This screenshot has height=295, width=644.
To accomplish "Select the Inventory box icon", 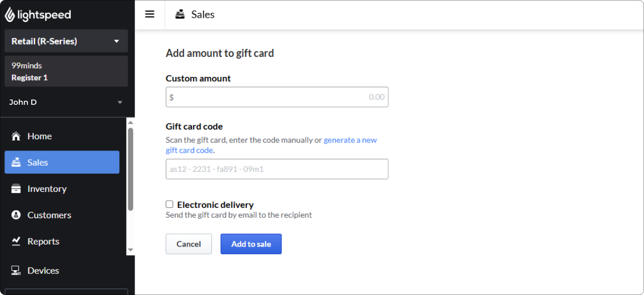I will 16,189.
